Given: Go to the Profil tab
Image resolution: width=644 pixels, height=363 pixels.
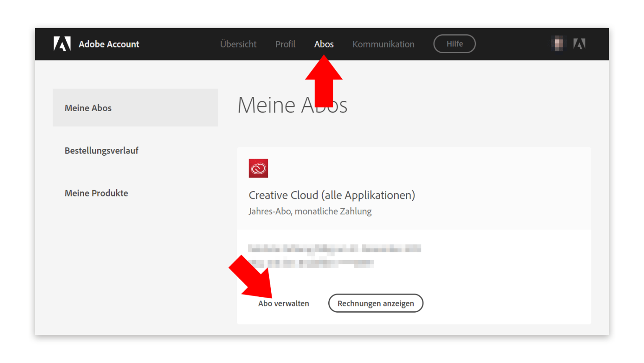Looking at the screenshot, I should pos(285,44).
